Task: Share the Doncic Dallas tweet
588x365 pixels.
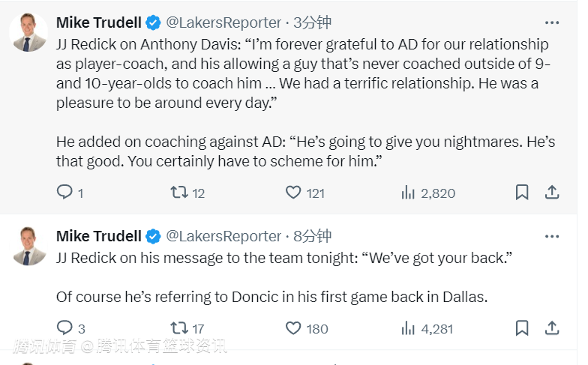Action: [552, 328]
